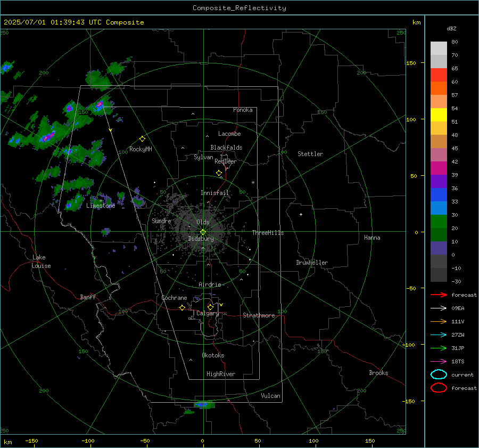This screenshot has width=479, height=448.
Task: Click the Vulcan label
Action: (x=270, y=396)
